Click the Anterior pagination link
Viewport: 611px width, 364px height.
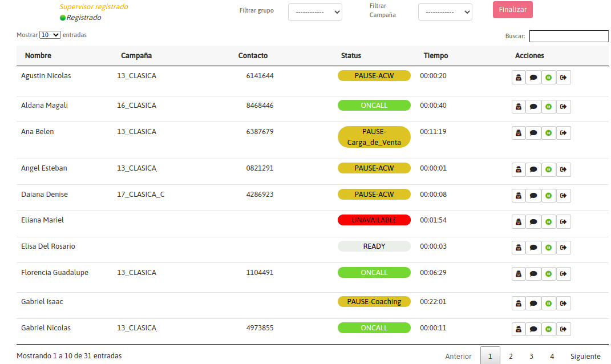click(x=458, y=356)
